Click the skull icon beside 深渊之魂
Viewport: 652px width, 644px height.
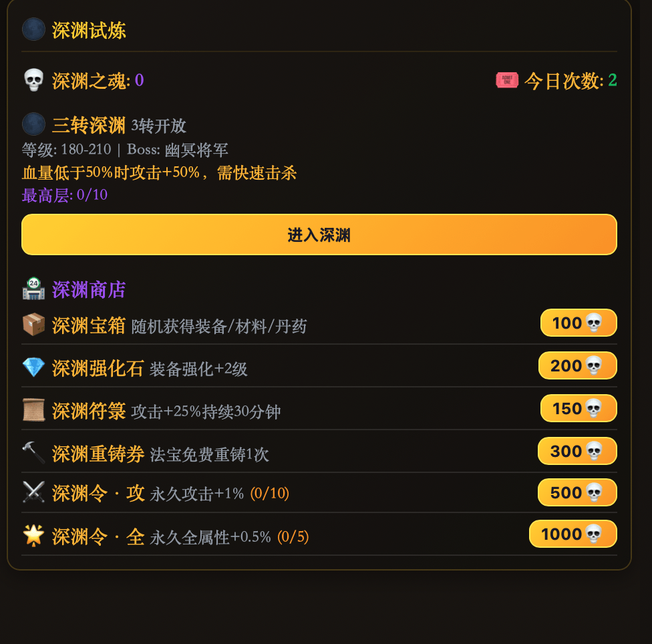click(33, 81)
